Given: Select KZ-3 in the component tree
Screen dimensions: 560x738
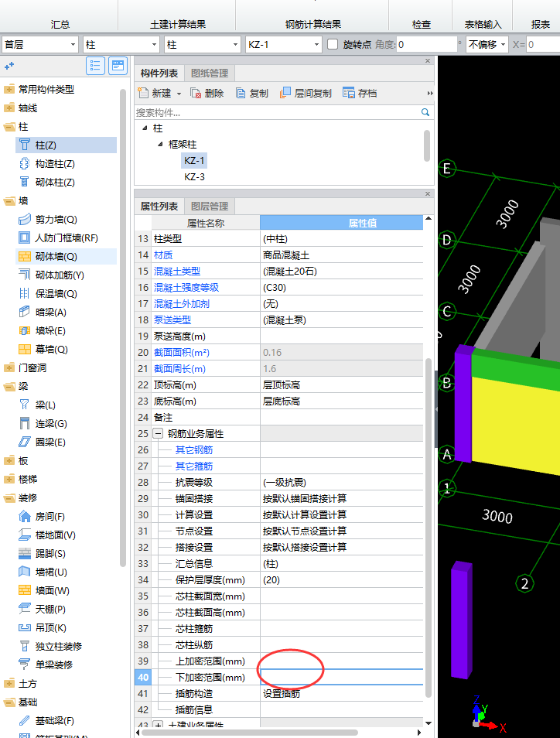Looking at the screenshot, I should [194, 177].
